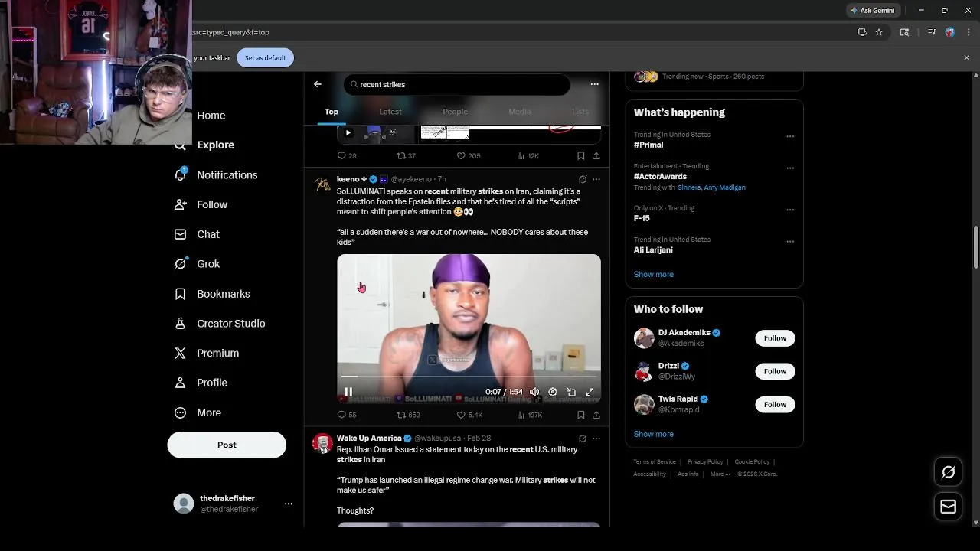Show more trends under What's happening
Viewport: 980px width, 551px height.
[x=654, y=275]
